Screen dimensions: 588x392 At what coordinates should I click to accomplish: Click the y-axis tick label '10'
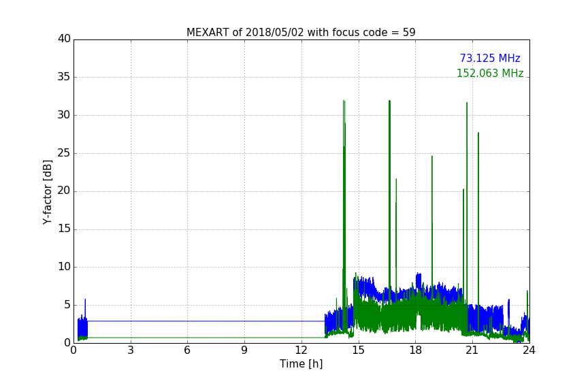(x=64, y=267)
